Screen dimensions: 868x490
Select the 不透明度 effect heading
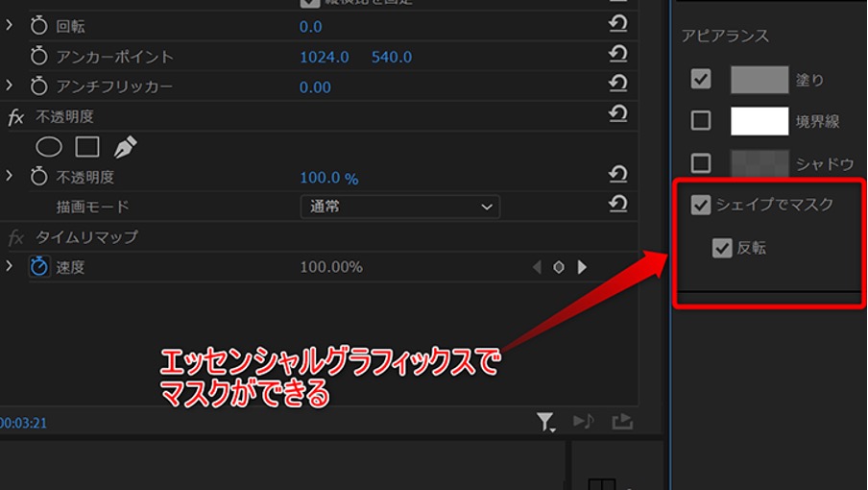coord(64,117)
